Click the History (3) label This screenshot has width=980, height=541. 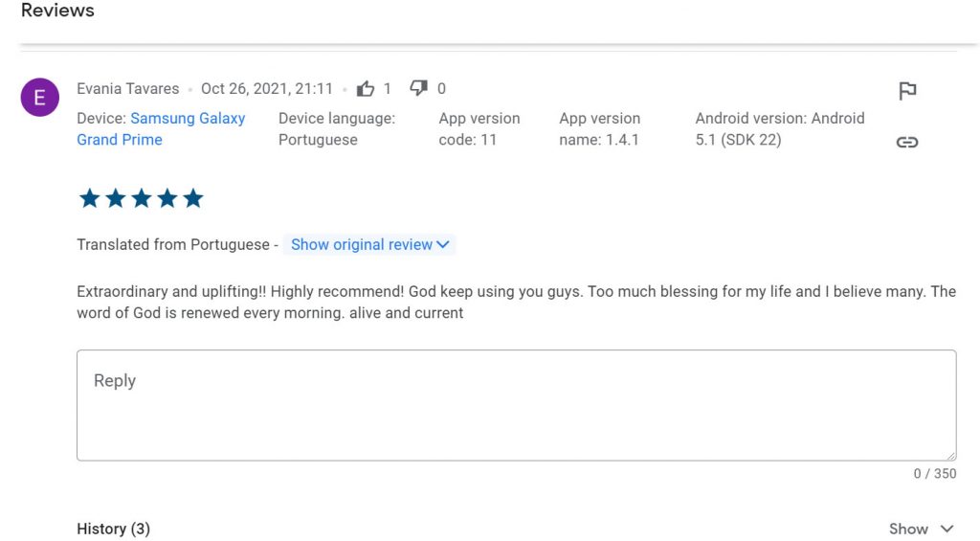coord(113,529)
